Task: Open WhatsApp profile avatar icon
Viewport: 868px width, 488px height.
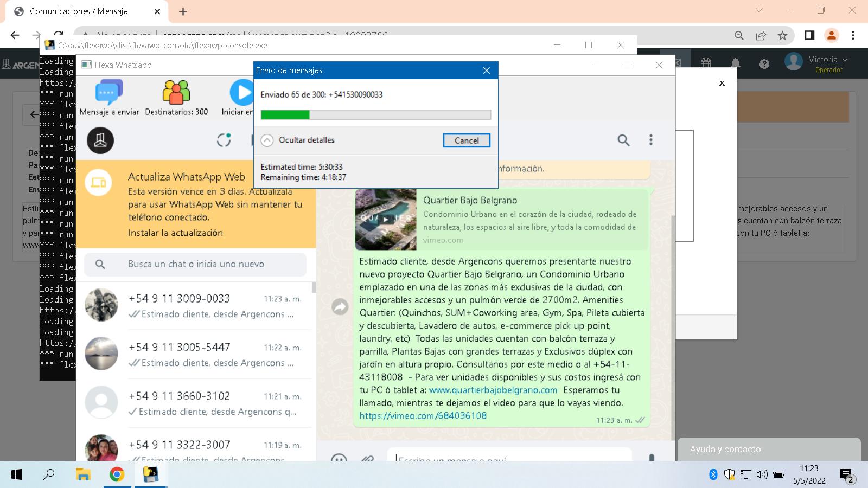Action: (100, 140)
